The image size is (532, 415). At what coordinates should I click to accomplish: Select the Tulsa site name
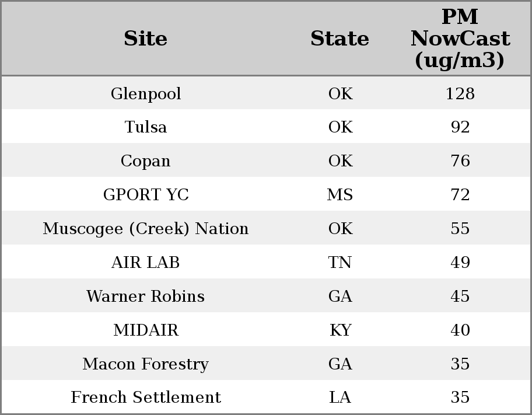(x=146, y=127)
